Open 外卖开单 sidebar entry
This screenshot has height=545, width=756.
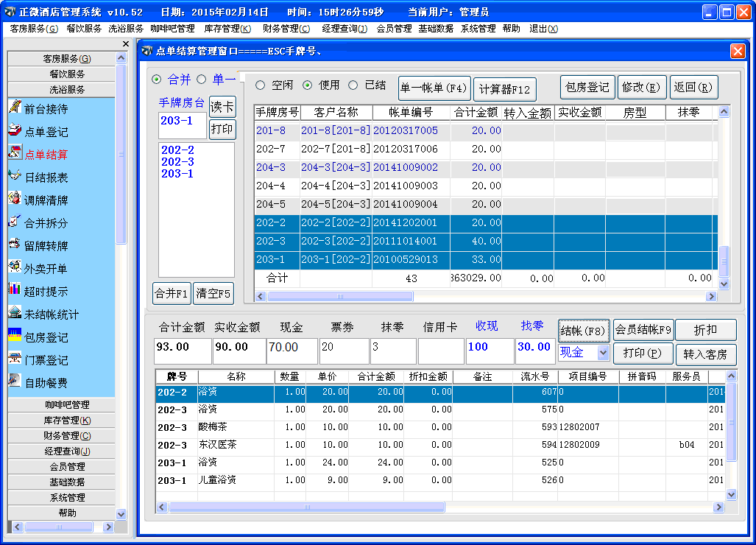[45, 269]
